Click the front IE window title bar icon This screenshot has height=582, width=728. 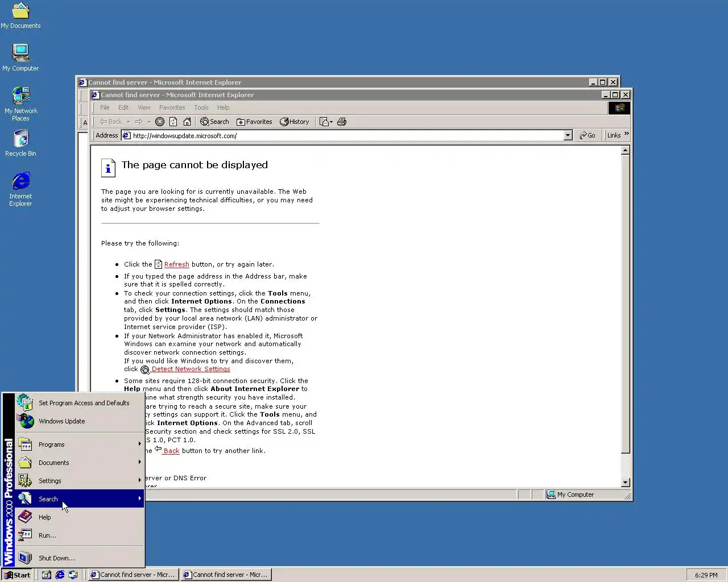point(95,95)
